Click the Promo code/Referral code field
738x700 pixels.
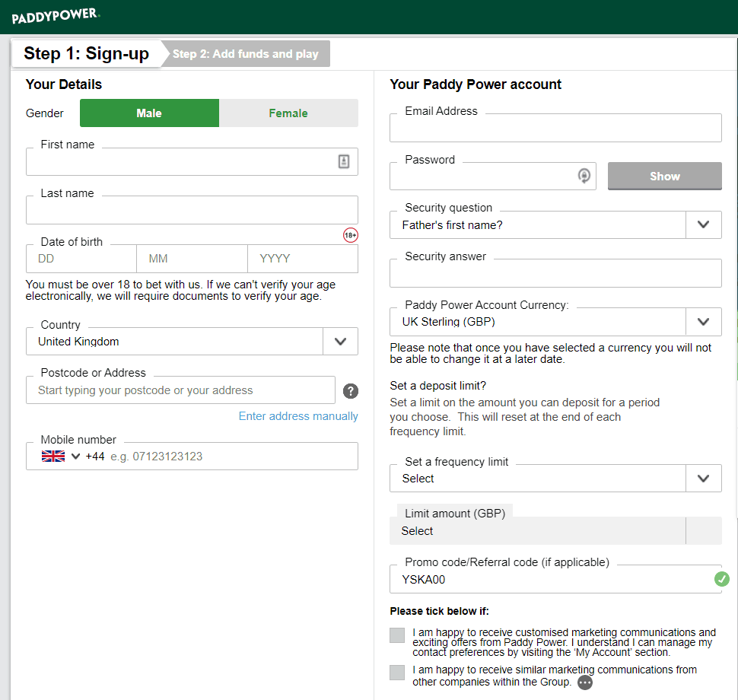pyautogui.click(x=555, y=579)
